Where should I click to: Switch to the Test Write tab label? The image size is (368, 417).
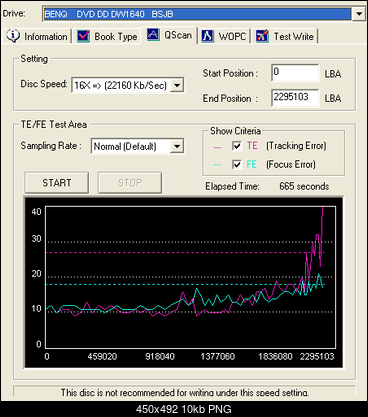click(294, 36)
